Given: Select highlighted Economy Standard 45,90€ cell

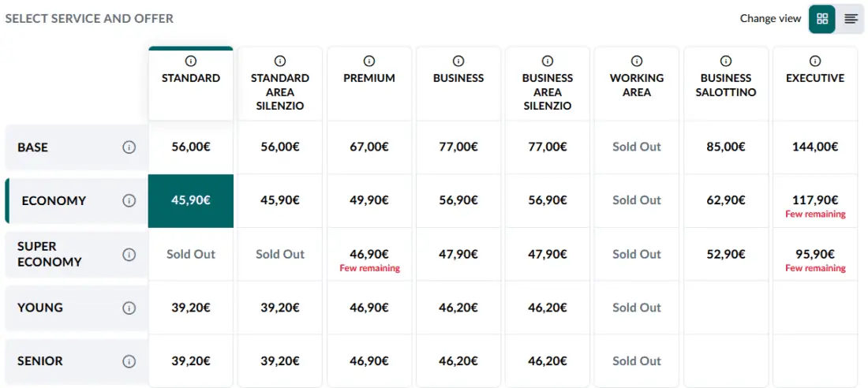Looking at the screenshot, I should coord(191,200).
